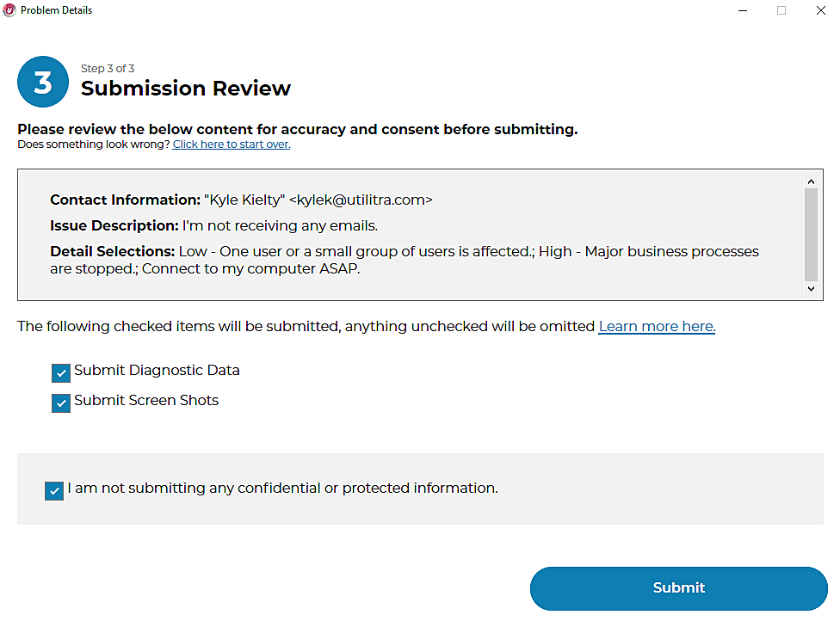Click the Problem Details app icon in title bar
The width and height of the screenshot is (840, 627).
coord(9,10)
